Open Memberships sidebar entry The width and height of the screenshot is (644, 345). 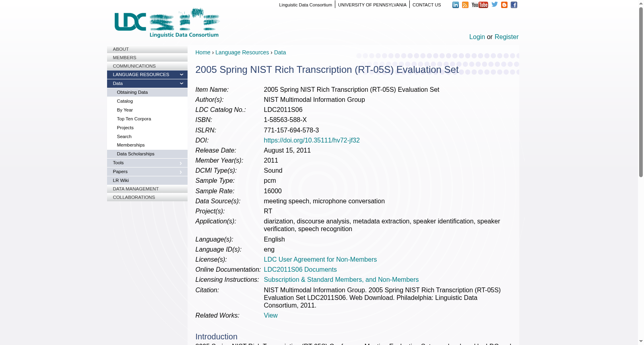click(147, 145)
